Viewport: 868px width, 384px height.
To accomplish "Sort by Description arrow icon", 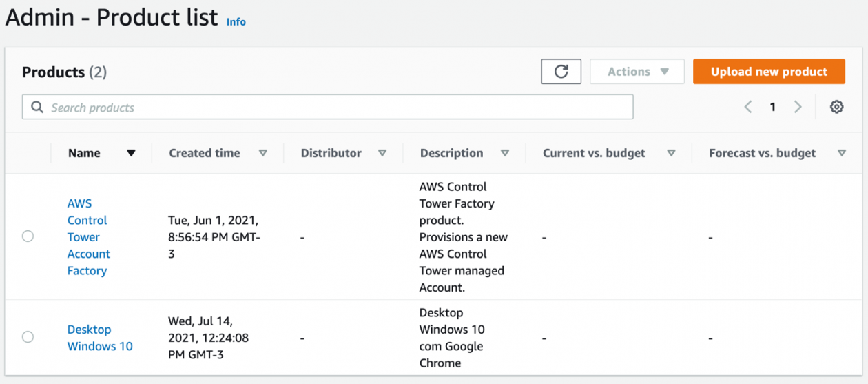I will pos(504,153).
